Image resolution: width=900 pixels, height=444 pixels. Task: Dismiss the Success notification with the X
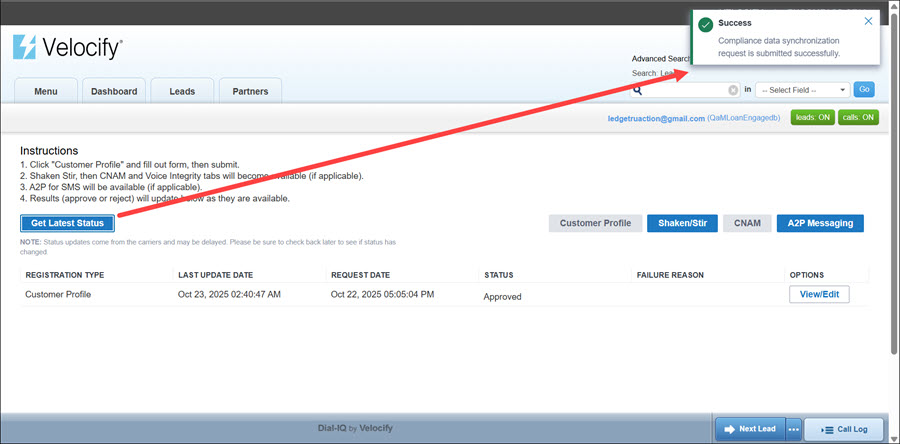tap(868, 21)
